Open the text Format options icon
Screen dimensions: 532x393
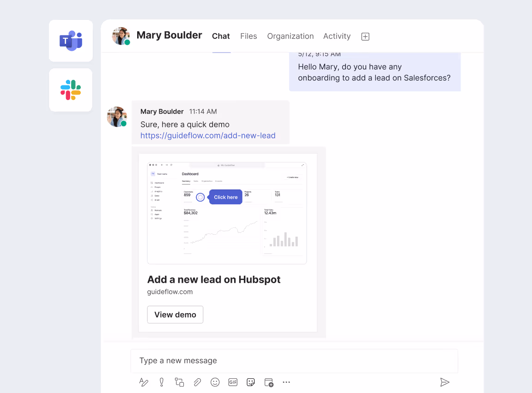144,382
